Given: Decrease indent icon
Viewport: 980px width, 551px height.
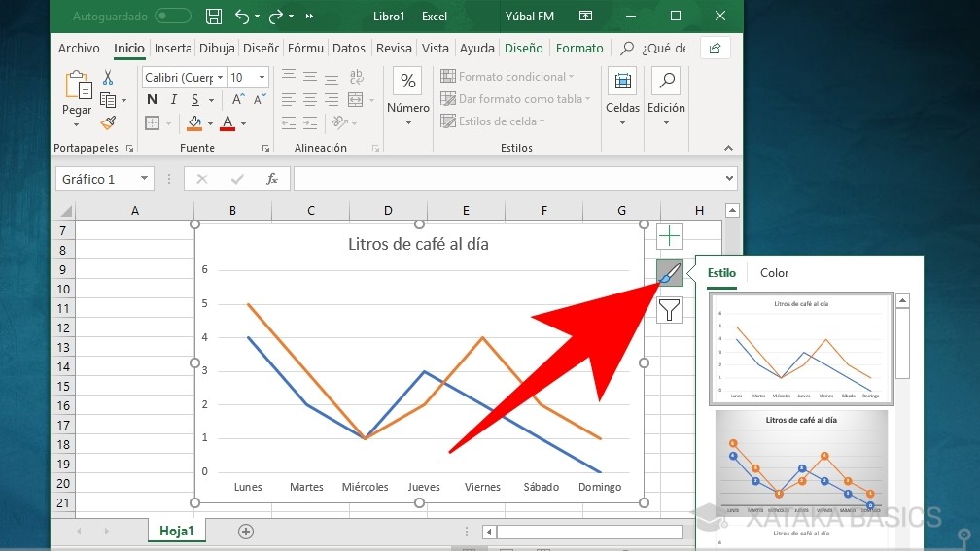Looking at the screenshot, I should (289, 123).
